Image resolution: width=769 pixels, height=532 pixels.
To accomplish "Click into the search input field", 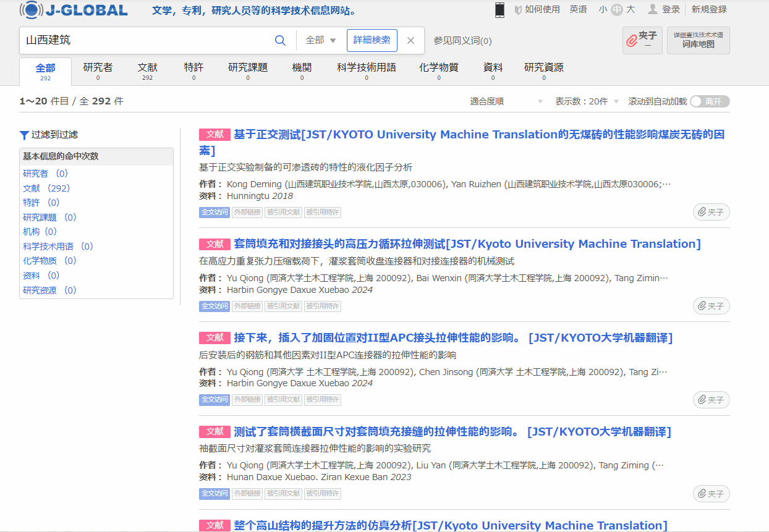I will pos(145,41).
